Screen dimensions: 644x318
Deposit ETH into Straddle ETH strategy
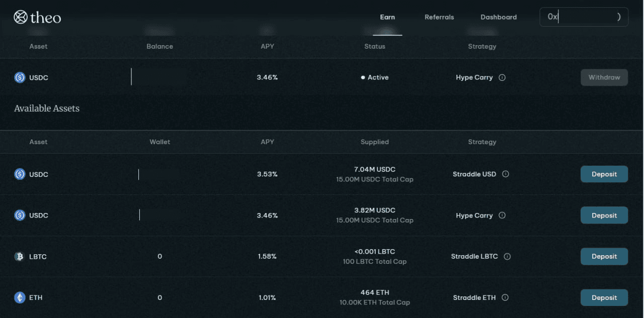tap(604, 297)
